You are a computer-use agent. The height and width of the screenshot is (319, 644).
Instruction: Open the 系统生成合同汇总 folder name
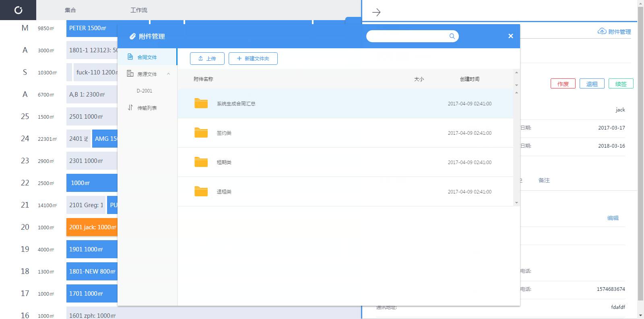[x=236, y=104]
